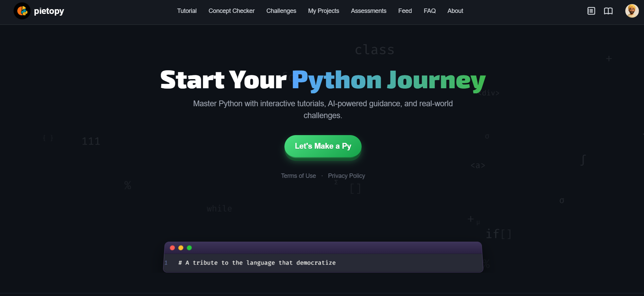Viewport: 644px width, 296px height.
Task: Open the Privacy Policy link
Action: 346,176
